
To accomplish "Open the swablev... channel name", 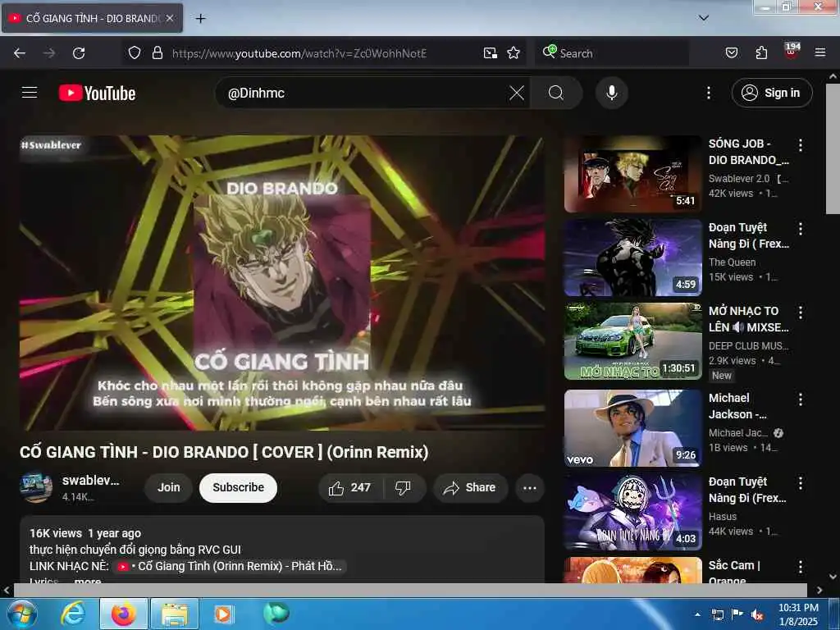I will (x=90, y=480).
